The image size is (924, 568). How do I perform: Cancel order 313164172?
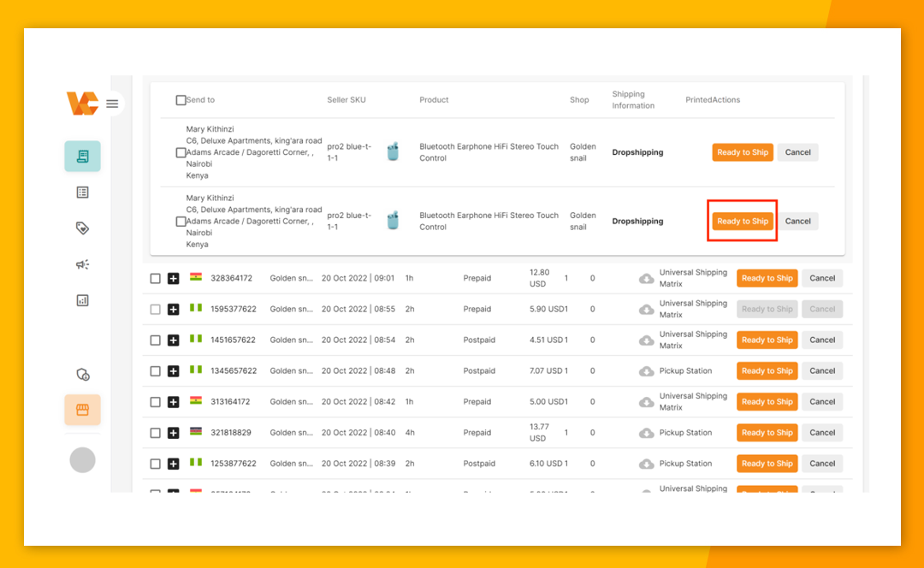(822, 402)
